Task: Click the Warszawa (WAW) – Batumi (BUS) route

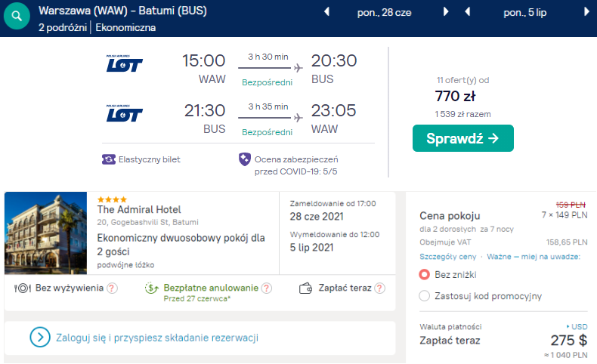Action: (x=122, y=11)
